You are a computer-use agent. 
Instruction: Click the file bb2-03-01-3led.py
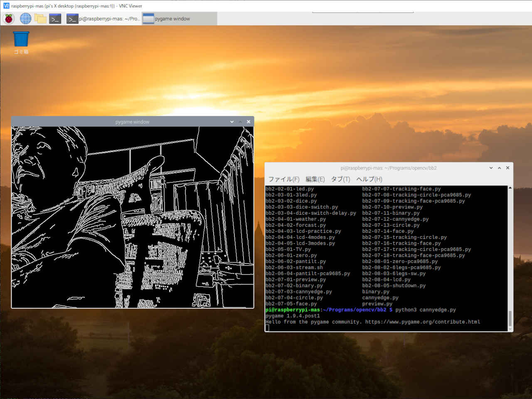click(291, 195)
